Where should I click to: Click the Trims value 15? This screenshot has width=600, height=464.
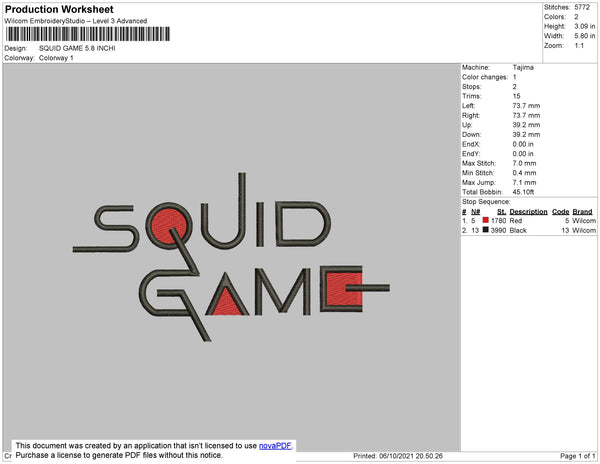click(516, 96)
